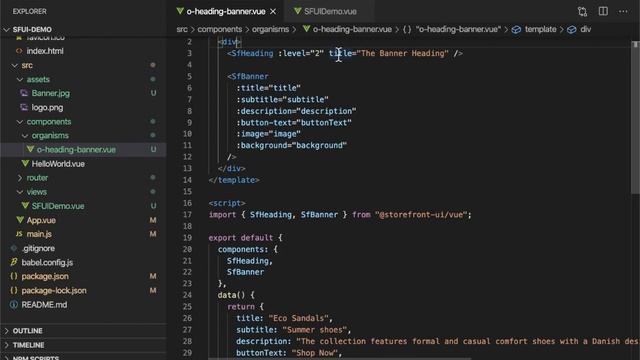
Task: Click the Vue icon beside o-heading-banner.vue in tree
Action: [x=30, y=149]
